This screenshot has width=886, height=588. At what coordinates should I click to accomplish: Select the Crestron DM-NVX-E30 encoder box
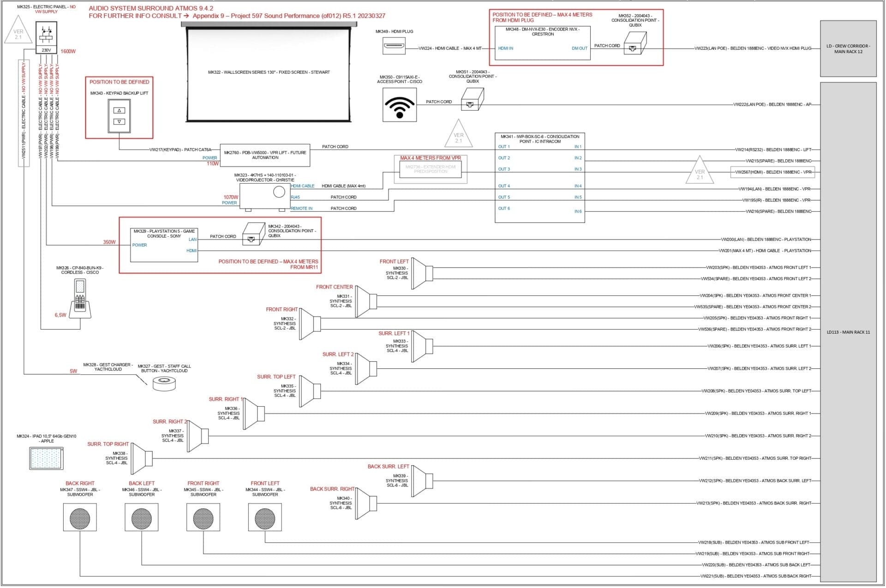pyautogui.click(x=542, y=43)
